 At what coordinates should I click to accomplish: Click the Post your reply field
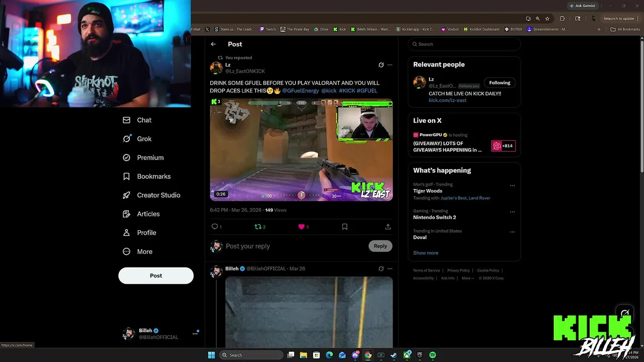[295, 246]
